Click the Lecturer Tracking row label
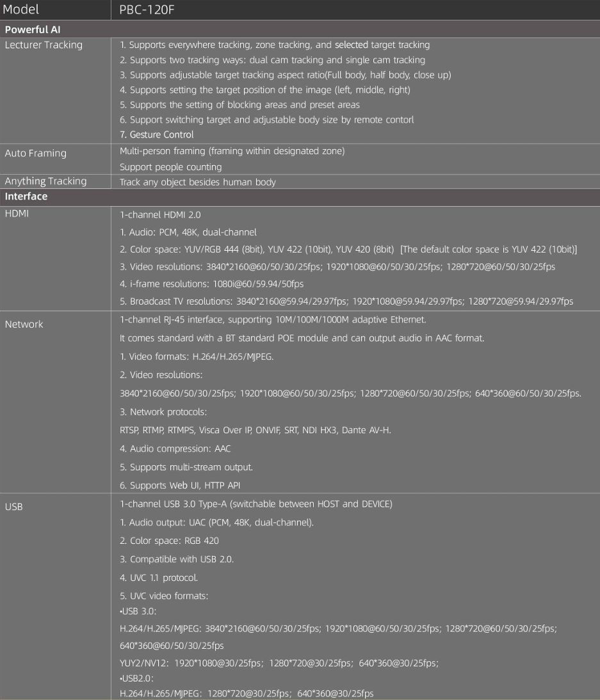This screenshot has height=700, width=600. pos(44,45)
